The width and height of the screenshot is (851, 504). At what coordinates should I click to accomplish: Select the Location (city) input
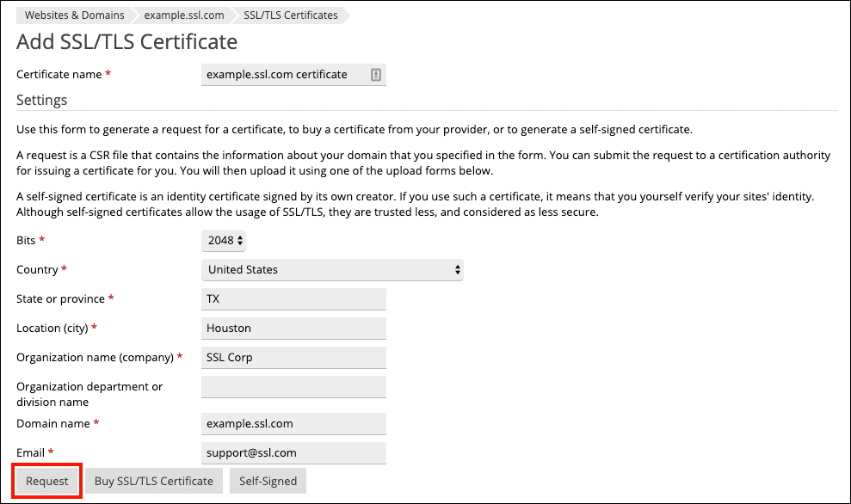coord(293,329)
